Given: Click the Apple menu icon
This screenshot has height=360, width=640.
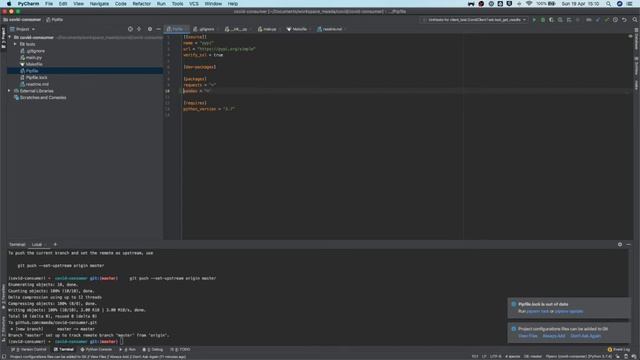Looking at the screenshot, I should click(9, 4).
